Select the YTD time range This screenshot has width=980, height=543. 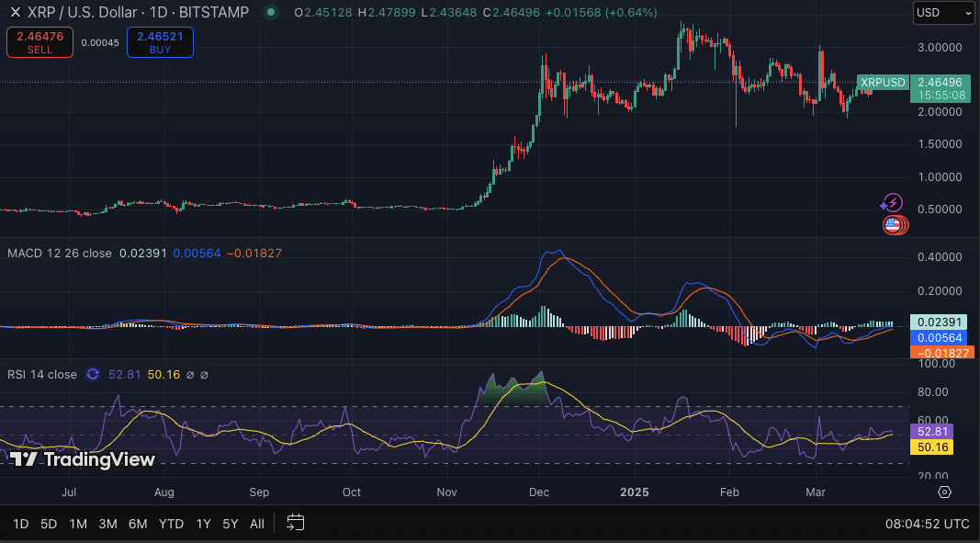[171, 524]
